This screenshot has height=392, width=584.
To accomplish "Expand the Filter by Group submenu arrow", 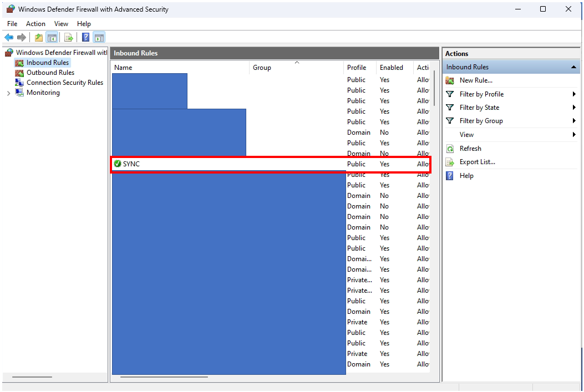I will pos(574,121).
